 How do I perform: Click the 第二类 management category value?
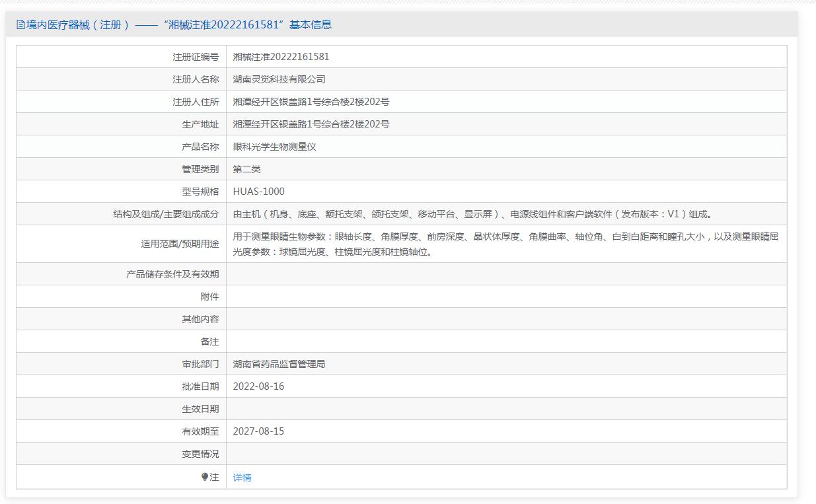pos(246,169)
